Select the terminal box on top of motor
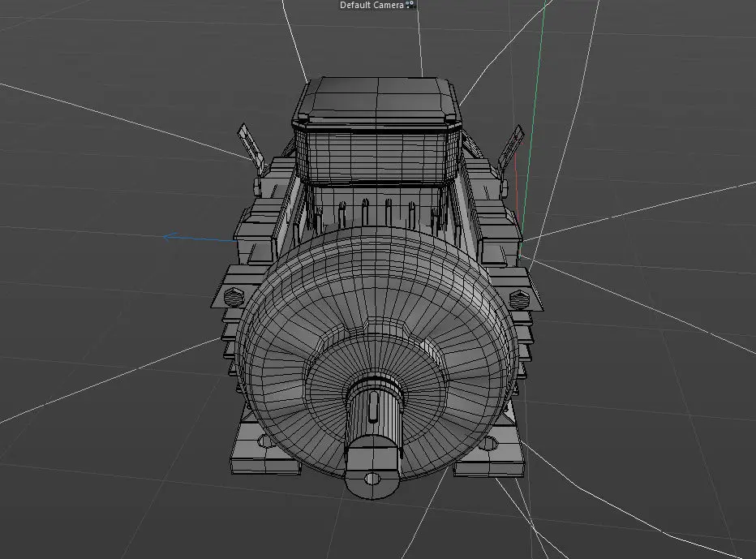 click(x=377, y=131)
